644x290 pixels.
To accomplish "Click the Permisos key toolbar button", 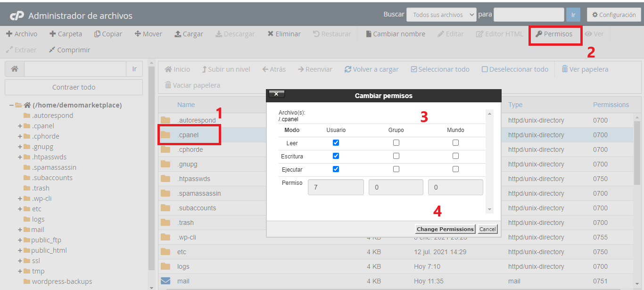I will [554, 34].
